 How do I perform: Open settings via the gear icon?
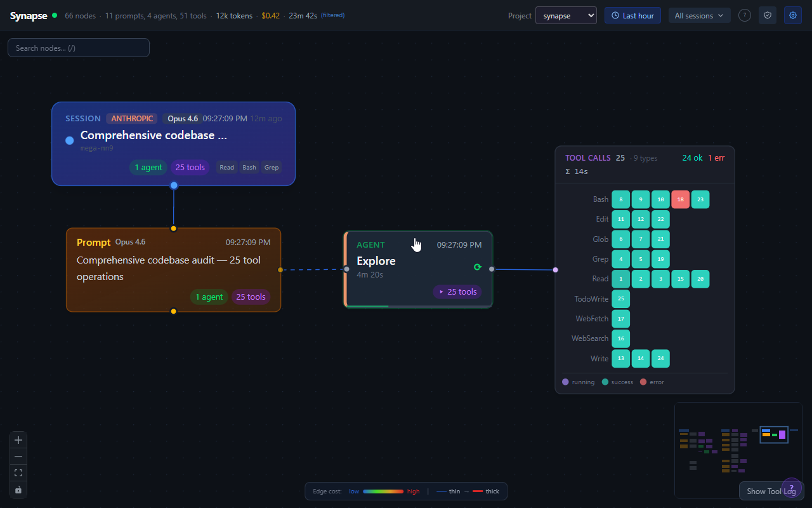tap(792, 15)
